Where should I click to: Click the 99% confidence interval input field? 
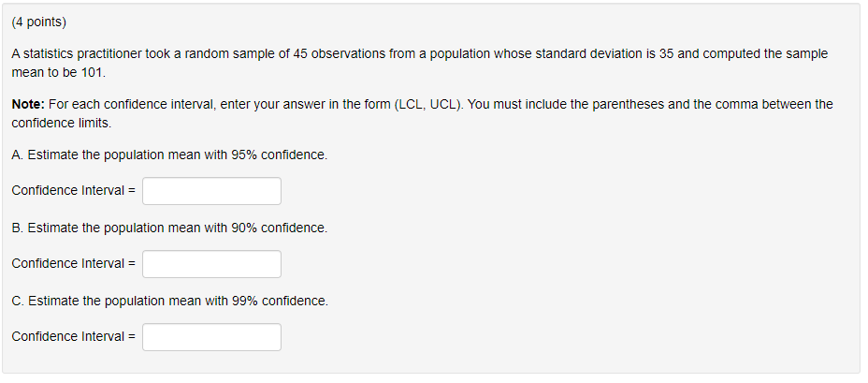(x=211, y=337)
